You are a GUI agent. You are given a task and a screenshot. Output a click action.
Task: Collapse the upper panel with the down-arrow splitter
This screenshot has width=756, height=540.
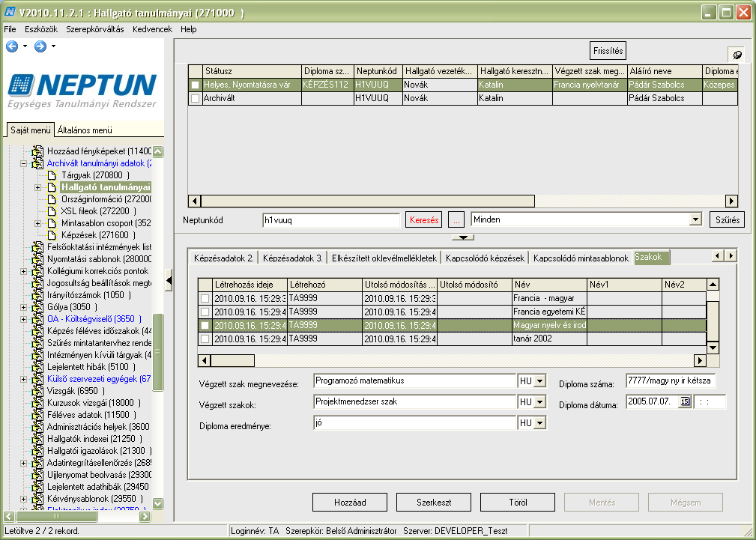463,237
